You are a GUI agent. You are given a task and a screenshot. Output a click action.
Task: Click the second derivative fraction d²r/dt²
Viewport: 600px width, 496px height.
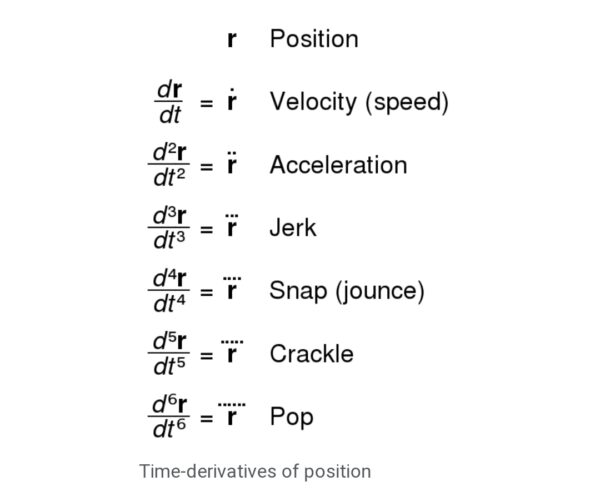[x=168, y=166]
